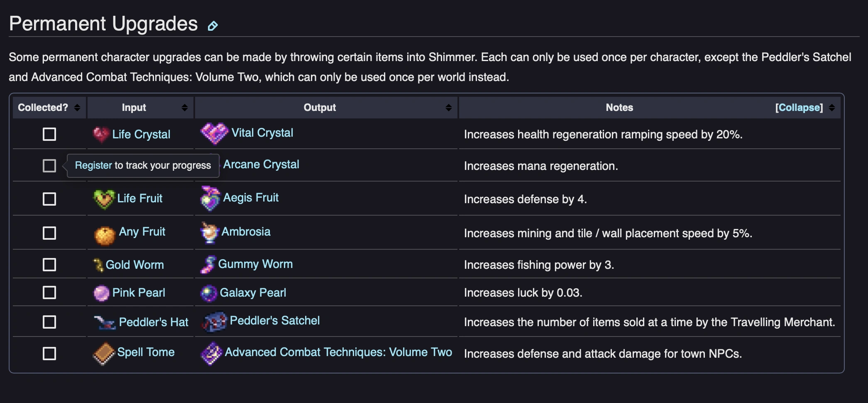Click the Life Fruit heart icon
The image size is (868, 403).
(103, 199)
